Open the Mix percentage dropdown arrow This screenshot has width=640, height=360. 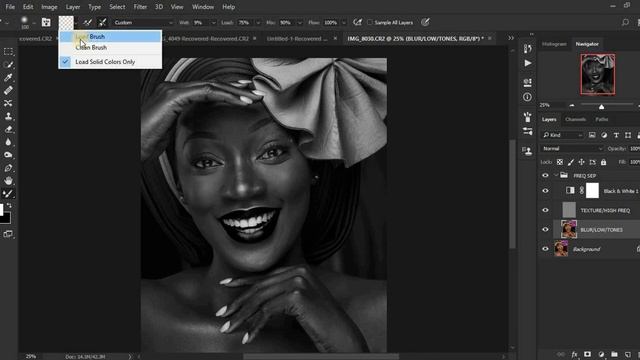(300, 23)
